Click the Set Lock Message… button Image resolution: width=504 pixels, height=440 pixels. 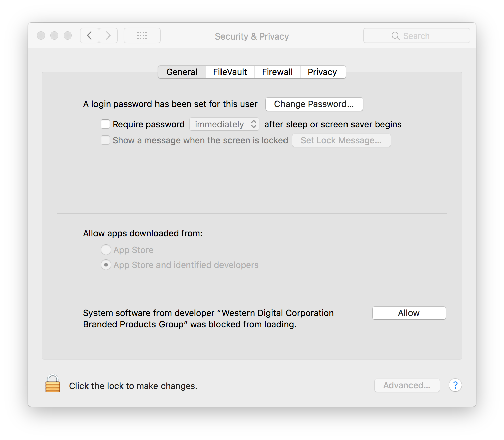tap(341, 140)
